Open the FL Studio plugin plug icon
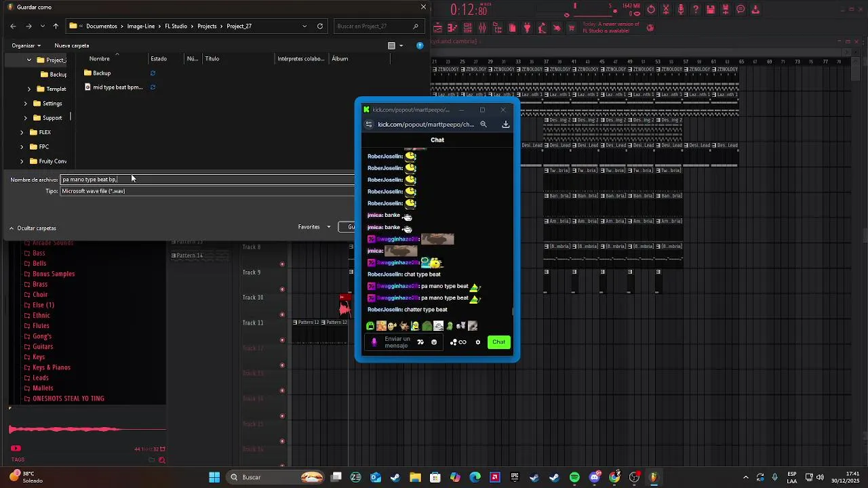This screenshot has width=868, height=488. click(527, 28)
